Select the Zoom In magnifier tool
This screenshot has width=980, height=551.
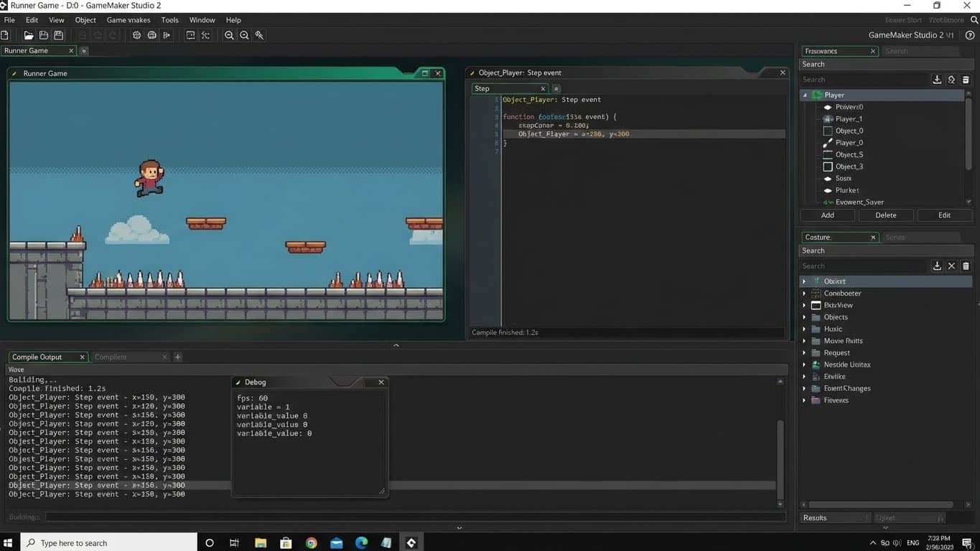[x=229, y=35]
